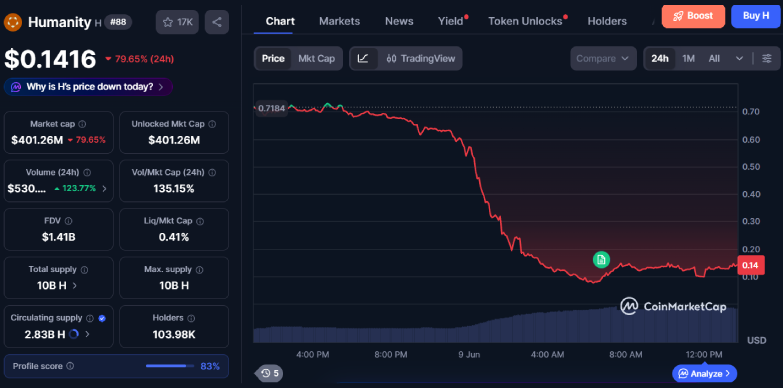Click Why is H's price down today?
This screenshot has height=388, width=783.
click(88, 87)
